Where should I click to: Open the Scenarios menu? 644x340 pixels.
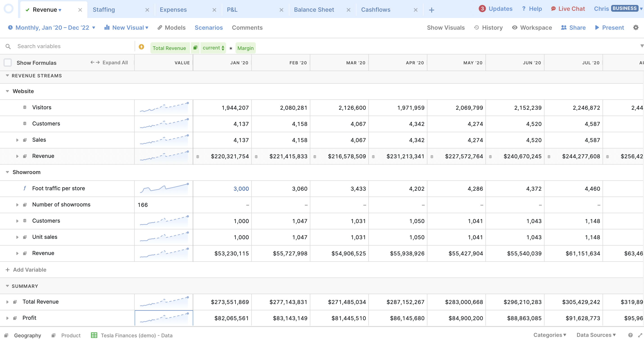pyautogui.click(x=209, y=28)
